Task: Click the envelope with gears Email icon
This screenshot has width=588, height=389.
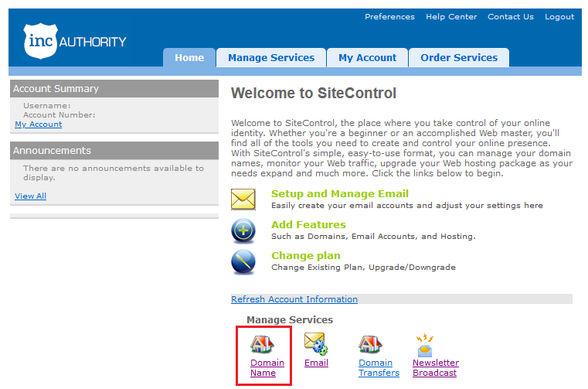Action: [316, 343]
